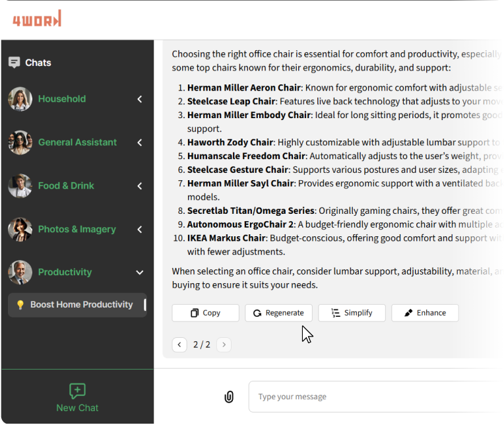Click Herman Miller Embody Chair text

click(249, 115)
